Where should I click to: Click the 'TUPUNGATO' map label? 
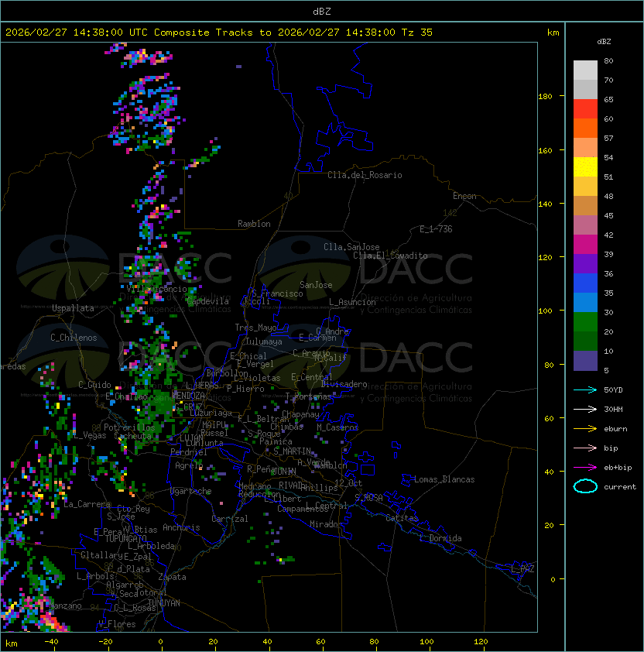click(x=125, y=538)
